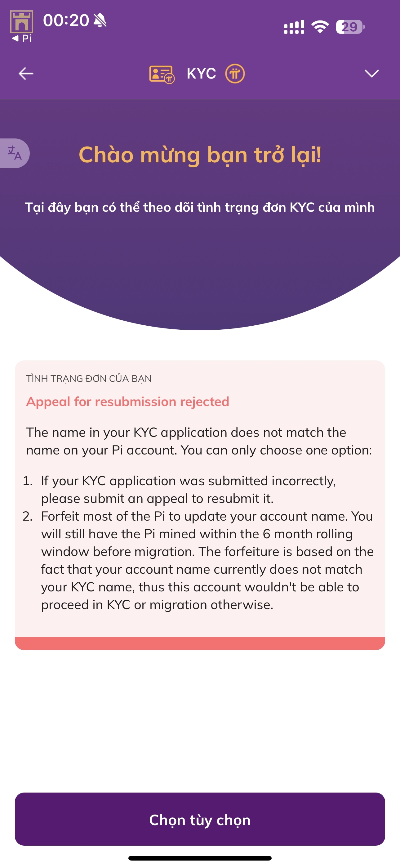Tap the home indicator bar at the bottom
Image resolution: width=400 pixels, height=868 pixels.
(x=200, y=858)
